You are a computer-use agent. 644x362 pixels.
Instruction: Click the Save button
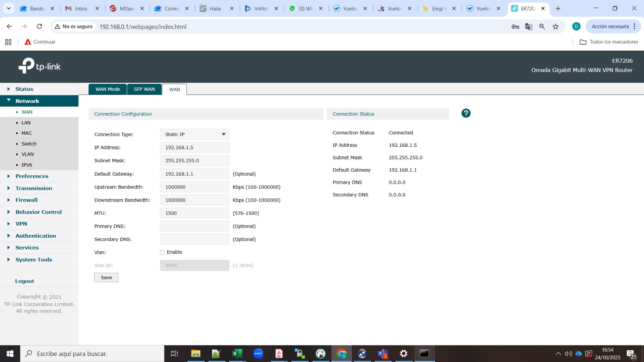coord(106,278)
